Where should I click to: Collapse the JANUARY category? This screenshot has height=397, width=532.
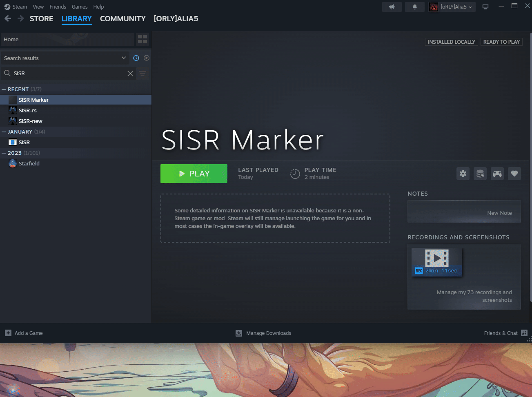(4, 132)
